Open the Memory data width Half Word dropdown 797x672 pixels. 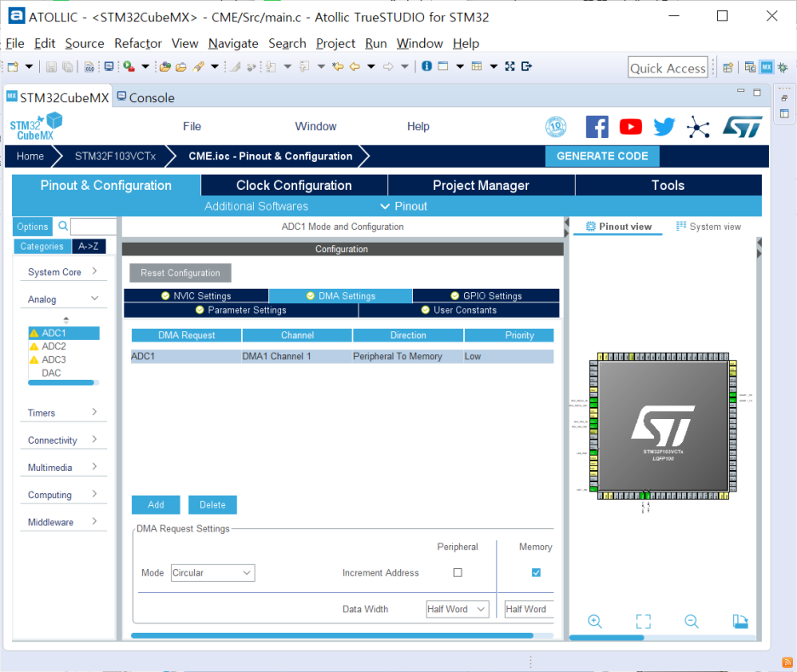[529, 609]
